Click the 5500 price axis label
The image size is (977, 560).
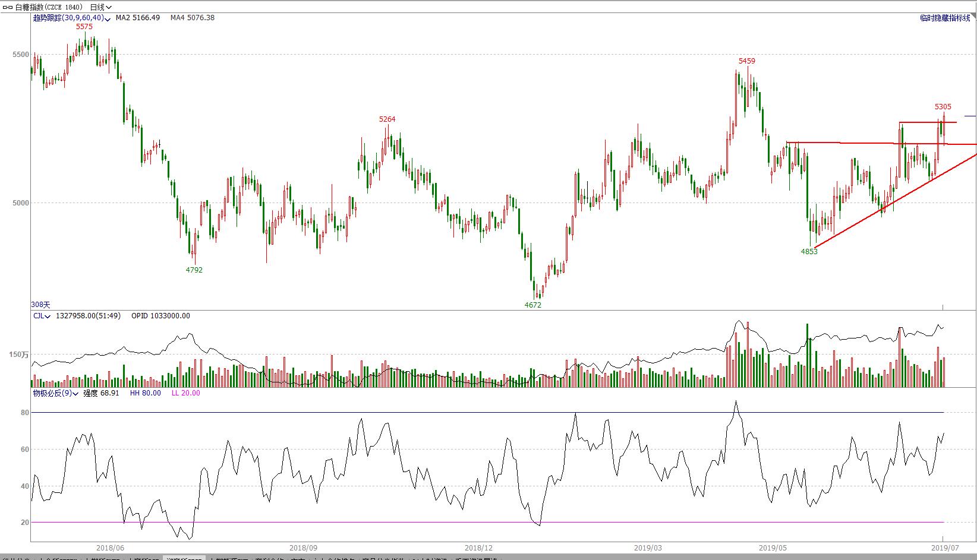coord(21,55)
